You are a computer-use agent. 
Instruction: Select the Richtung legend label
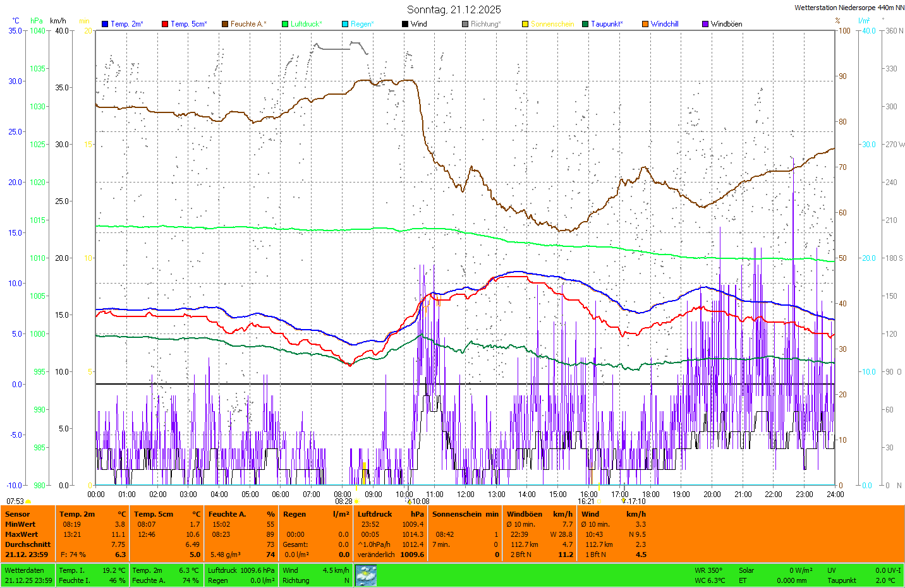click(485, 24)
